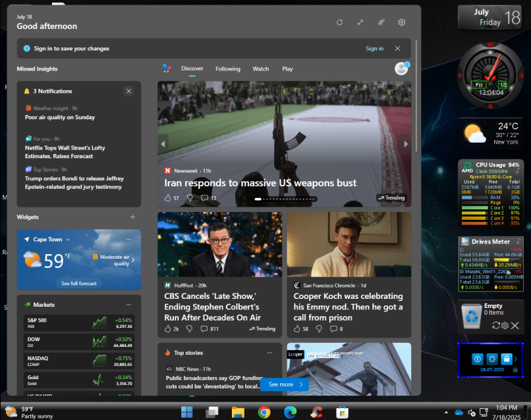Launch Microsoft Edge from the taskbar
The width and height of the screenshot is (531, 420).
coord(290,412)
